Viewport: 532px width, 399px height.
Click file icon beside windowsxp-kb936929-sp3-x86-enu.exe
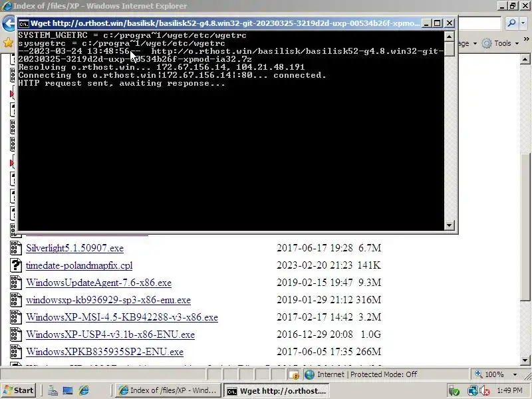pyautogui.click(x=15, y=300)
